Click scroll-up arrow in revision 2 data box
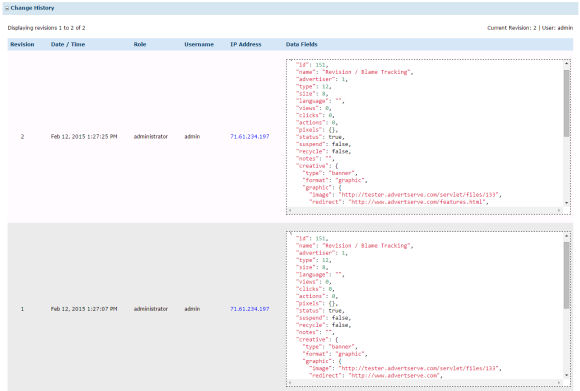 click(x=566, y=64)
